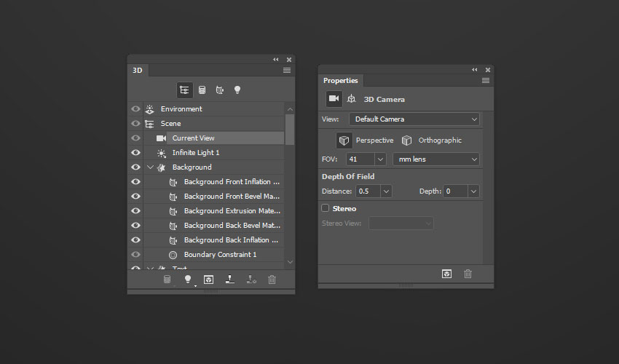Open the 3D panel flyout menu

coord(287,71)
